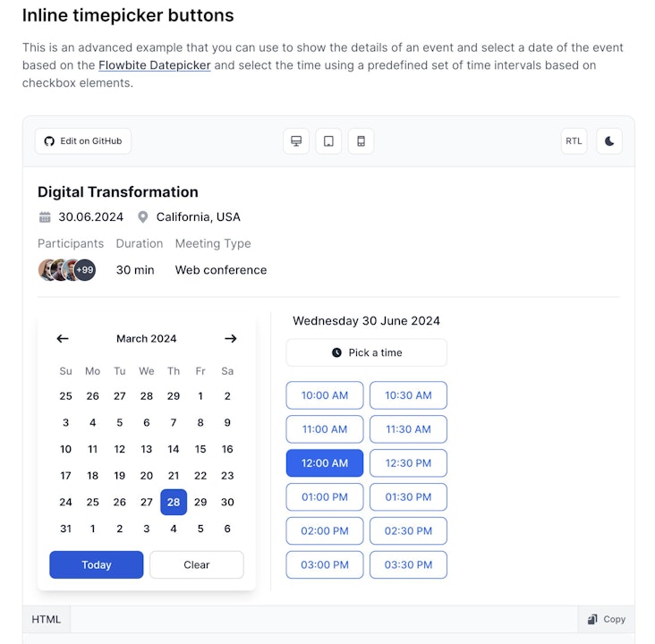Viewport: 655px width, 644px height.
Task: Switch to tablet preview view
Action: pos(328,141)
